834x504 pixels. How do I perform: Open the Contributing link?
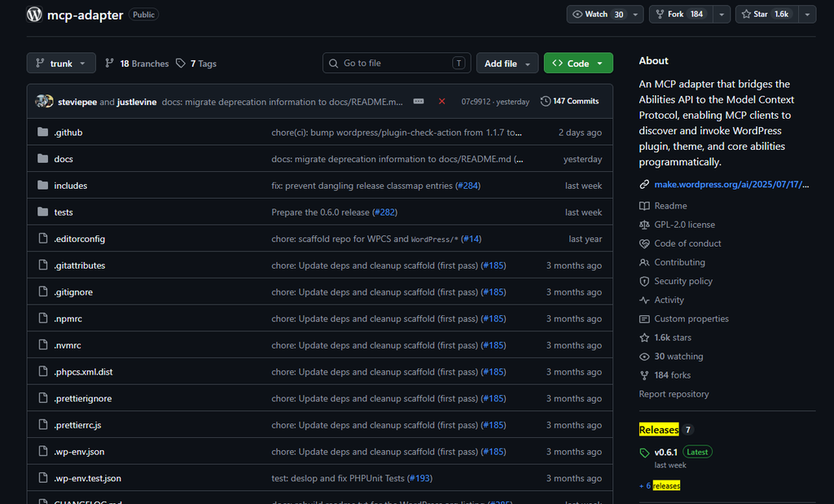click(679, 262)
